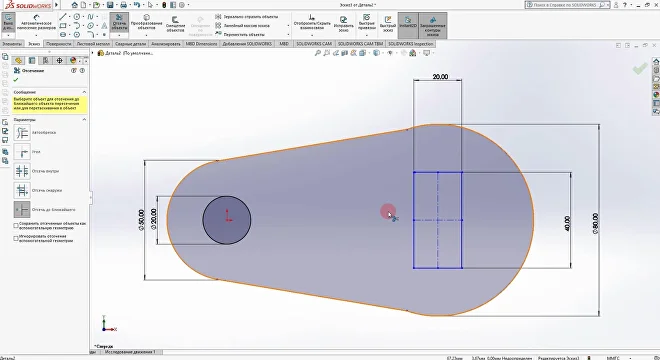Open Quick Snaps (Быстрые привязки)
Image resolution: width=660 pixels, height=360 pixels.
[x=367, y=22]
